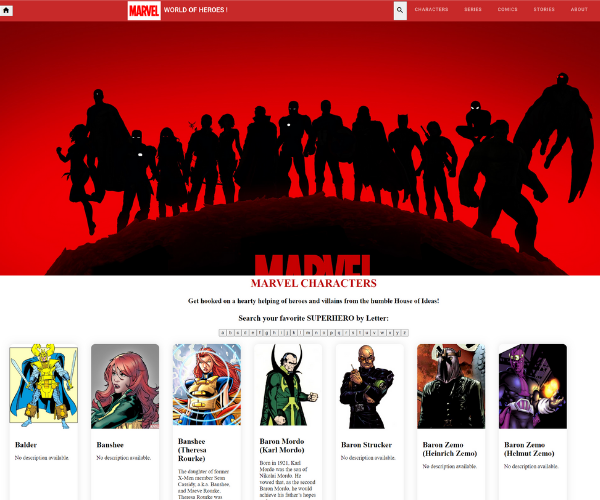The width and height of the screenshot is (600, 500).
Task: Select Banshee (Theresa Rourke) picture
Action: pos(206,386)
